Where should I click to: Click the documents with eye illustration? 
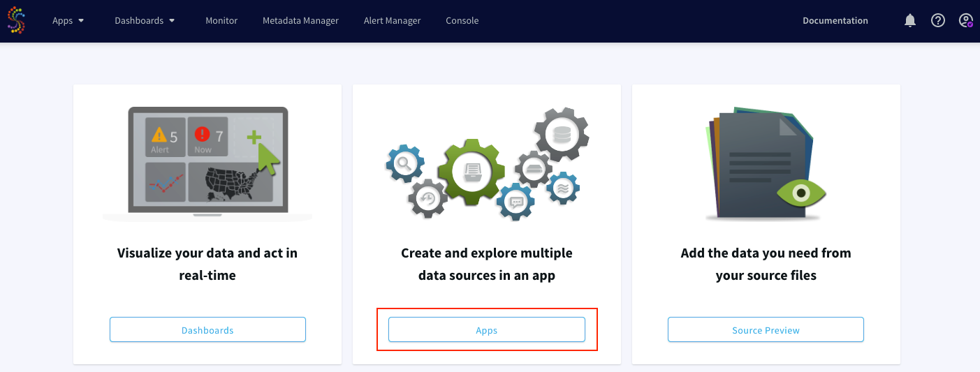click(x=766, y=164)
